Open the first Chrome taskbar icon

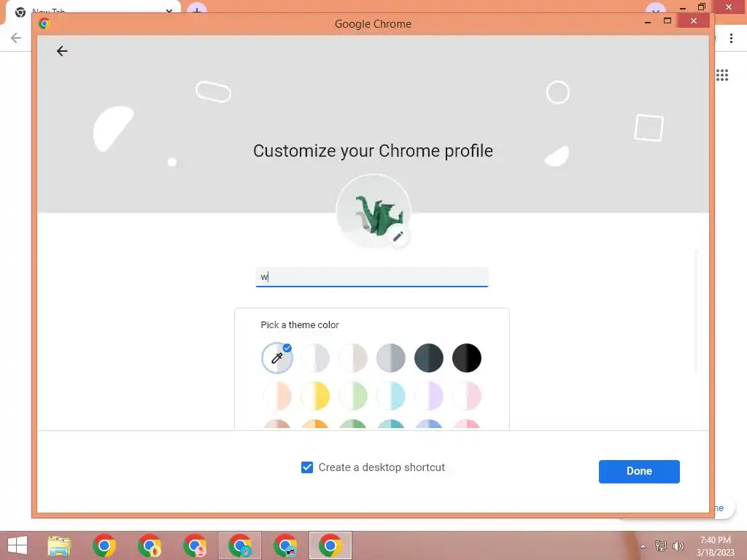point(104,545)
